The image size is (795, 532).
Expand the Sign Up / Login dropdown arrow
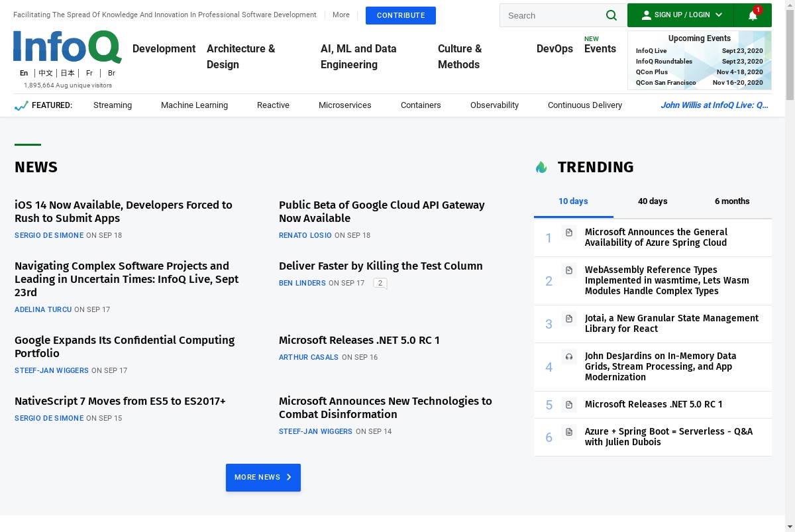(719, 15)
